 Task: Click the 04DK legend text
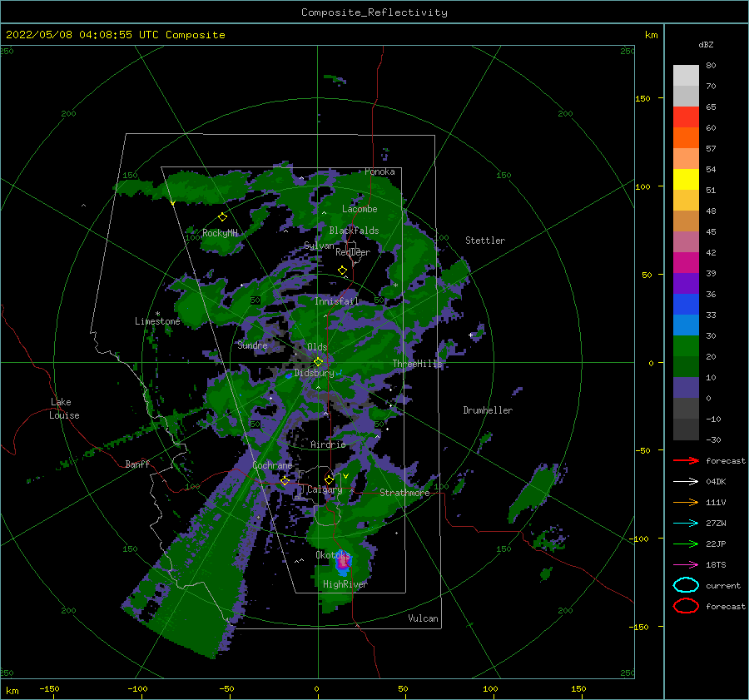716,481
